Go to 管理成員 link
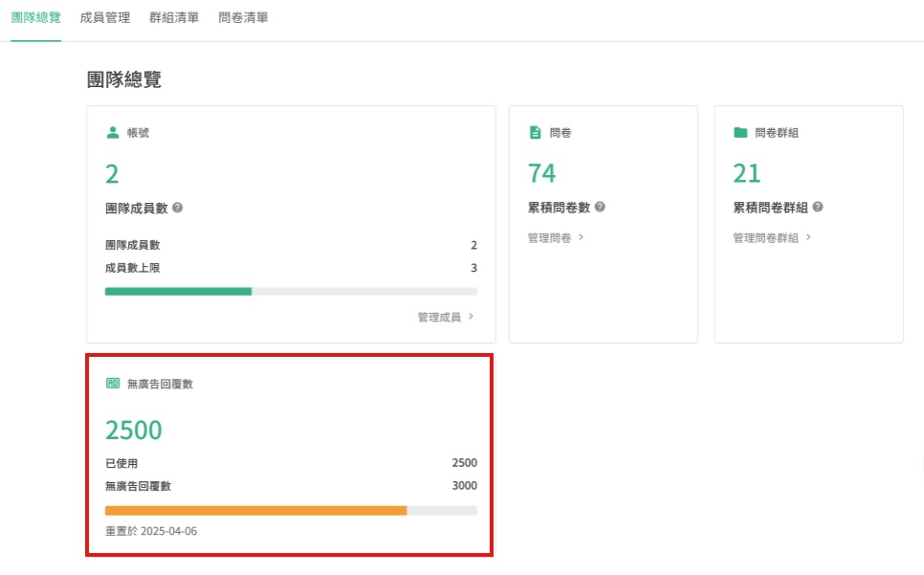Viewport: 924px width, 575px height. (x=446, y=317)
